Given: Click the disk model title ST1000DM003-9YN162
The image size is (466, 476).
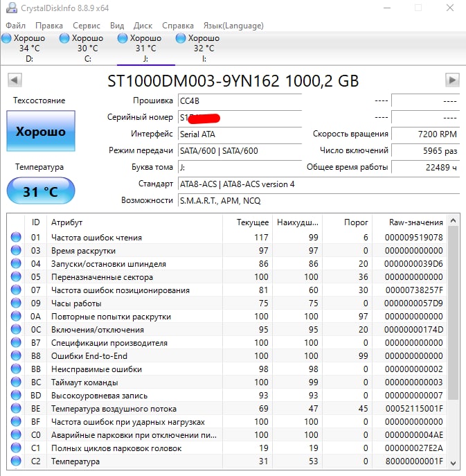Looking at the screenshot, I should 193,81.
